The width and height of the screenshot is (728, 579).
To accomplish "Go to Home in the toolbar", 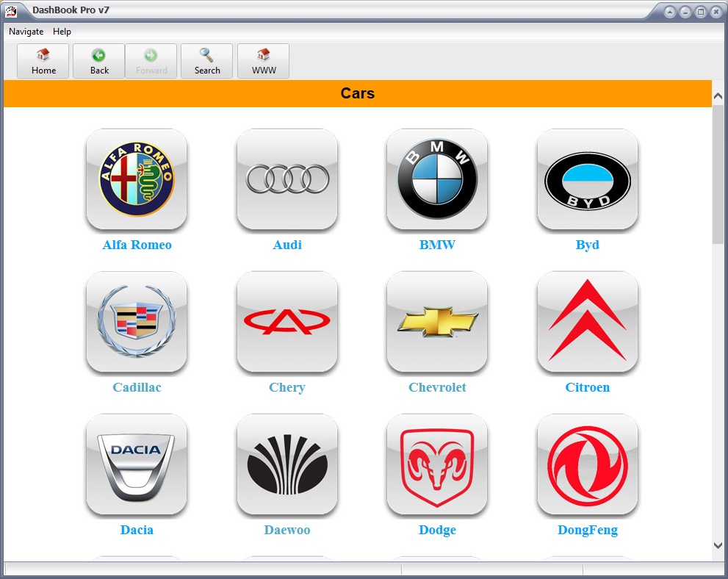I will (43, 61).
